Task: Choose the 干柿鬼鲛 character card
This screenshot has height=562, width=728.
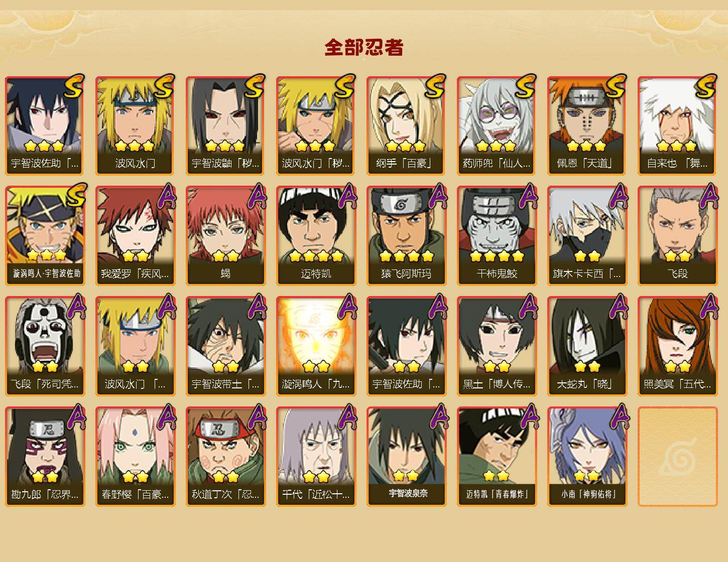Action: (x=497, y=236)
